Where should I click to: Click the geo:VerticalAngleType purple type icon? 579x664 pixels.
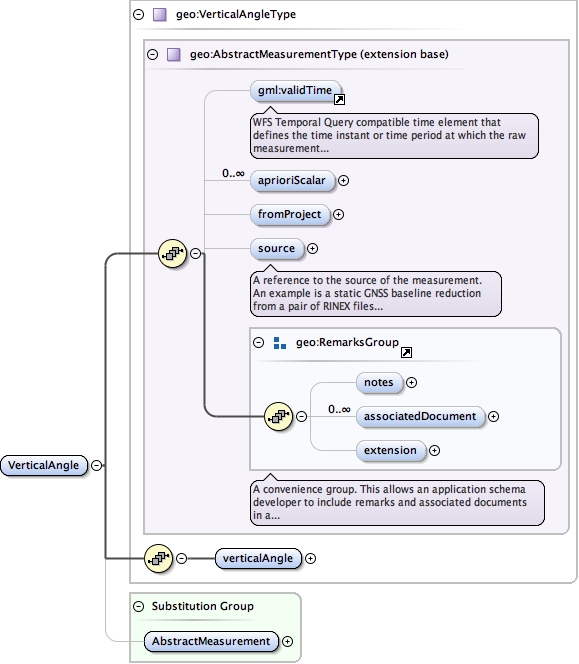pyautogui.click(x=160, y=14)
